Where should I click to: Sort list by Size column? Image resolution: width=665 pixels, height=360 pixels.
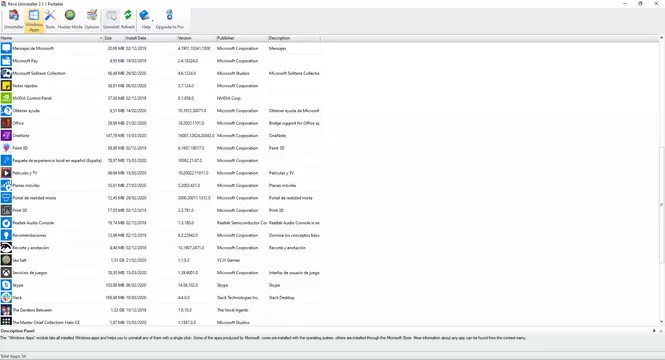[x=114, y=38]
